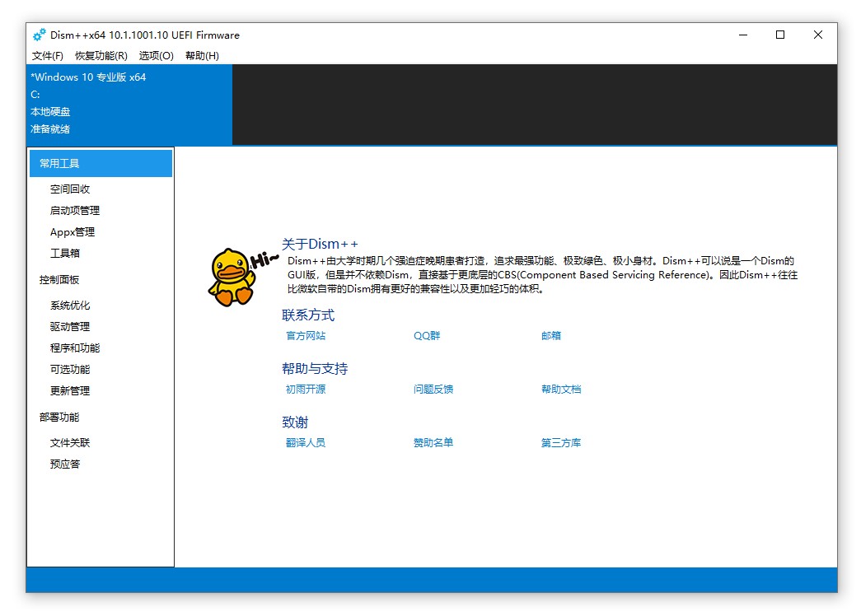Open 程序和功能 in the sidebar
Viewport: 861px width, 616px height.
click(x=75, y=348)
